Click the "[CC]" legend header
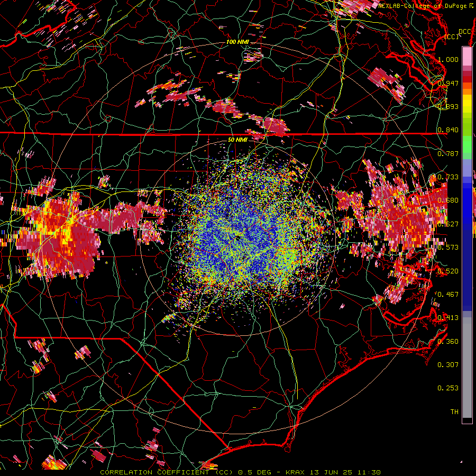The image size is (476, 476). coord(452,36)
